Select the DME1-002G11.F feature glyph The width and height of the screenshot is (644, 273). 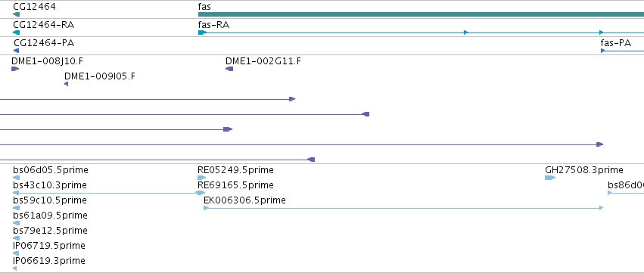[x=229, y=69]
